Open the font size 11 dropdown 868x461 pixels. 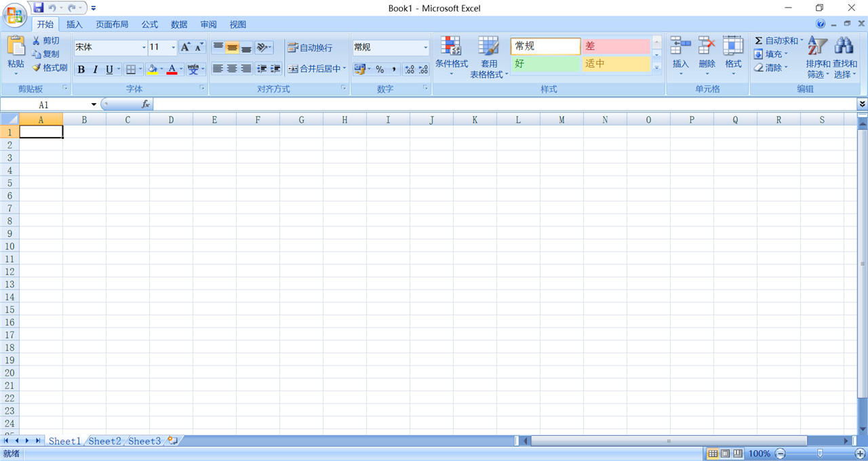pos(173,47)
